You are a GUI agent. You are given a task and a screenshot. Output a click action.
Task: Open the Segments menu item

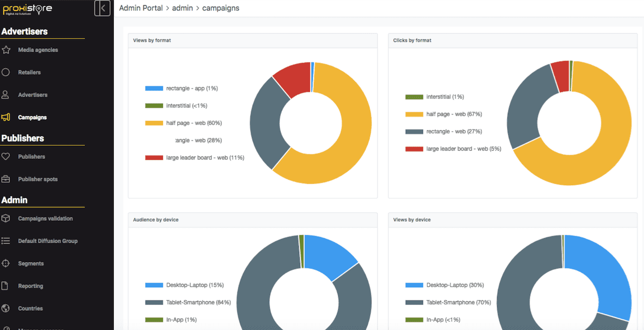31,263
